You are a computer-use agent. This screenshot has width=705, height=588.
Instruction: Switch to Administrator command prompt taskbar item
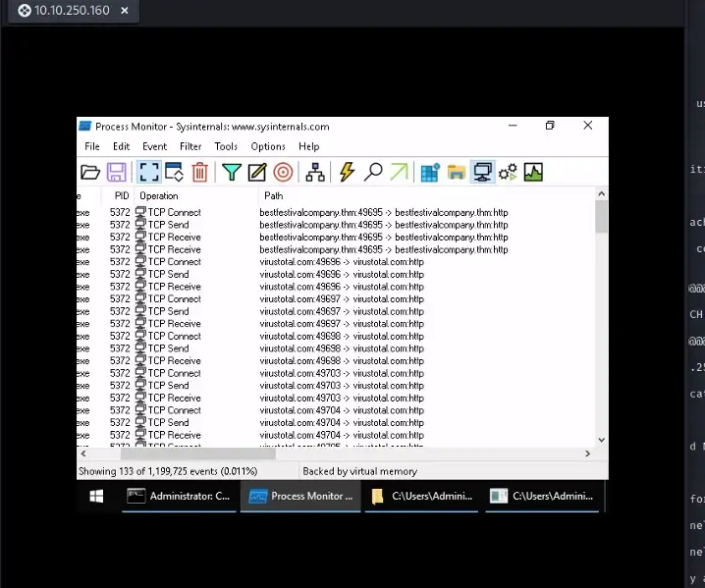(179, 497)
